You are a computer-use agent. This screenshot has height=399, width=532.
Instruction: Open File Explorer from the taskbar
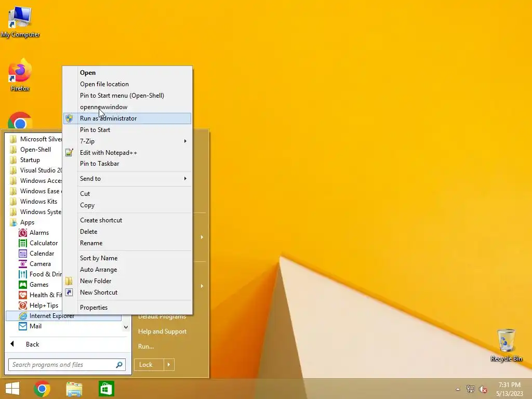pos(74,389)
